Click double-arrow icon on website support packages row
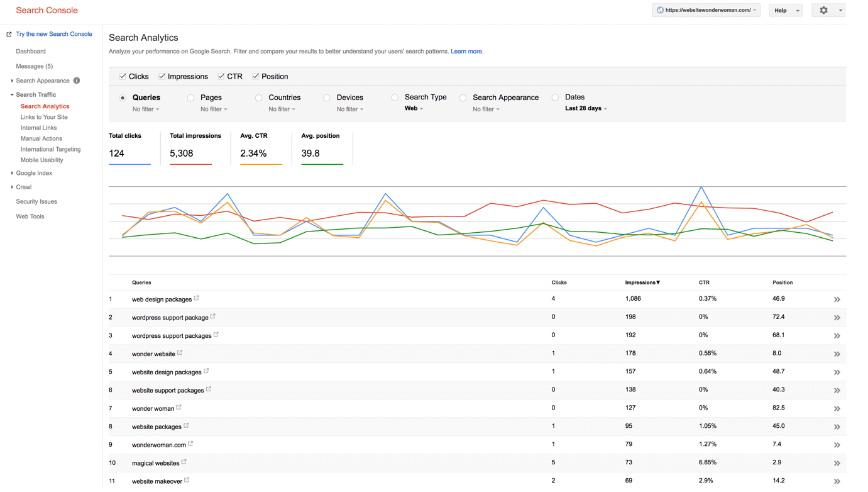 [x=837, y=391]
